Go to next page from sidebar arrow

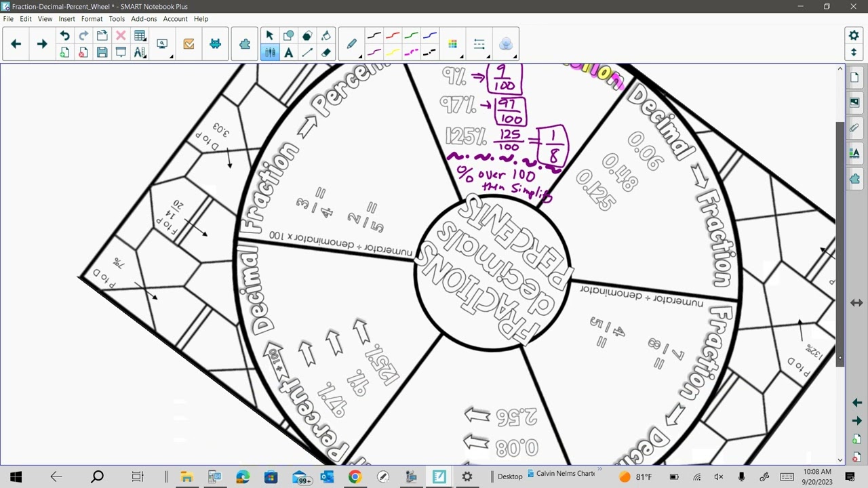pyautogui.click(x=856, y=421)
